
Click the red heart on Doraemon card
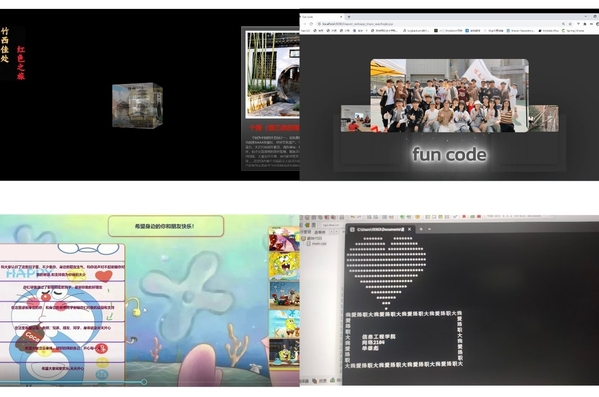pos(104,275)
